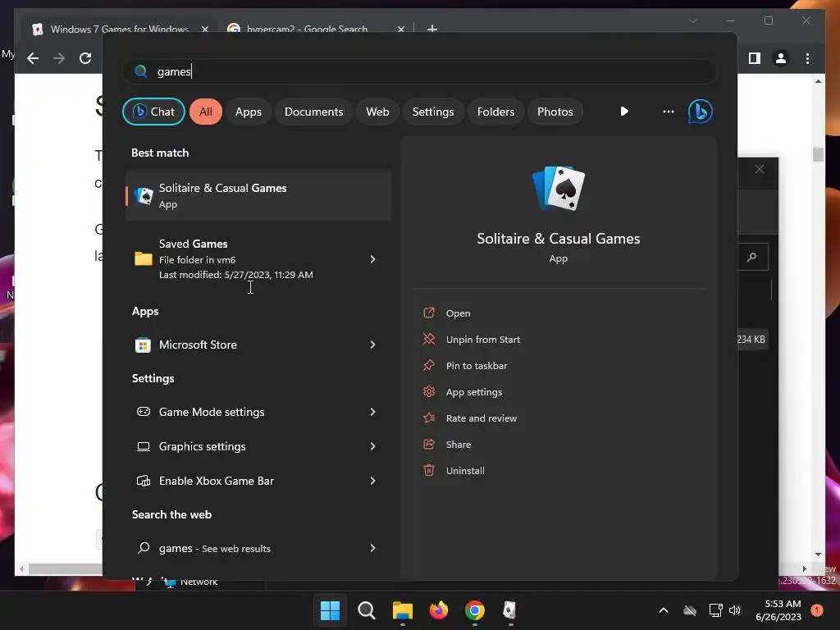Open Game Mode settings result
The height and width of the screenshot is (630, 840).
click(x=243, y=412)
